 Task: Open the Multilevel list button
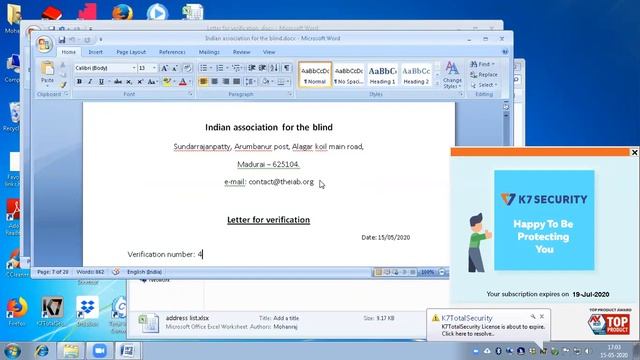coord(236,68)
